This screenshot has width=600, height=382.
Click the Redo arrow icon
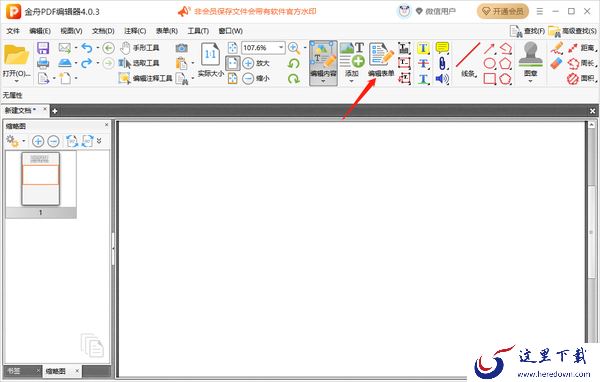coord(87,63)
